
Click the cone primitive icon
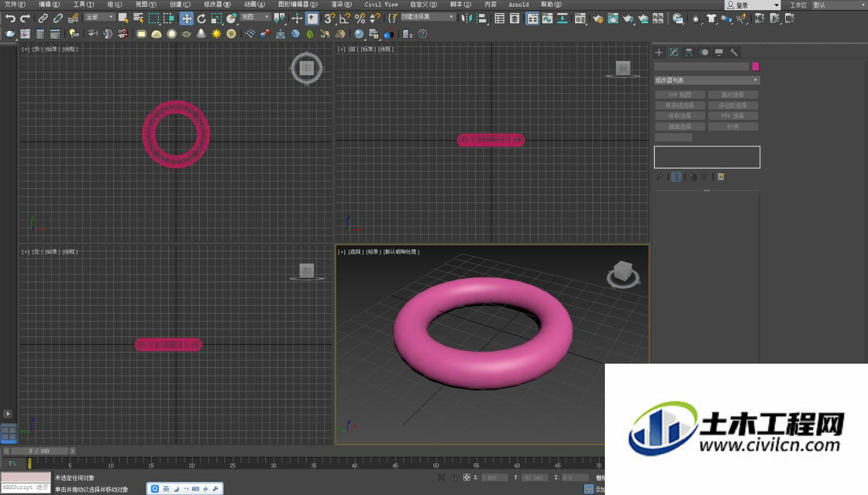point(201,34)
